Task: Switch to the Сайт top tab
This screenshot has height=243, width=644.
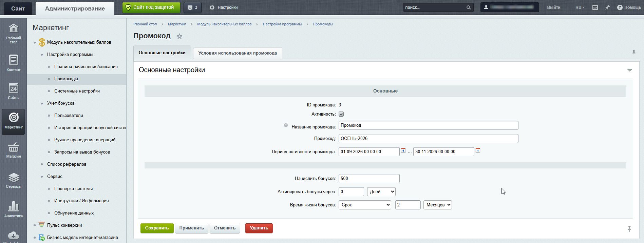Action: pos(18,9)
